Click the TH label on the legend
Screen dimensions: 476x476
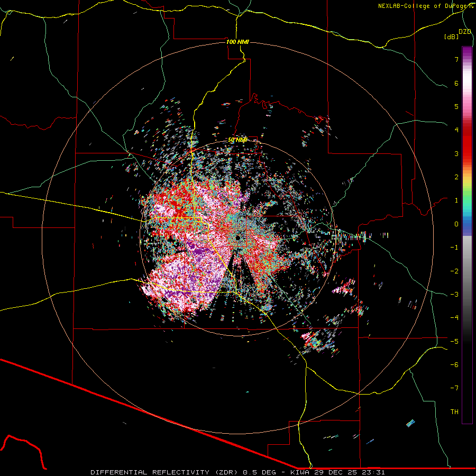coord(454,411)
